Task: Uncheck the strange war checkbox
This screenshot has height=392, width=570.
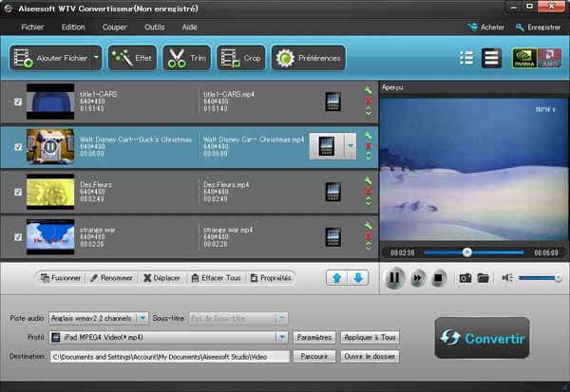Action: (x=18, y=237)
